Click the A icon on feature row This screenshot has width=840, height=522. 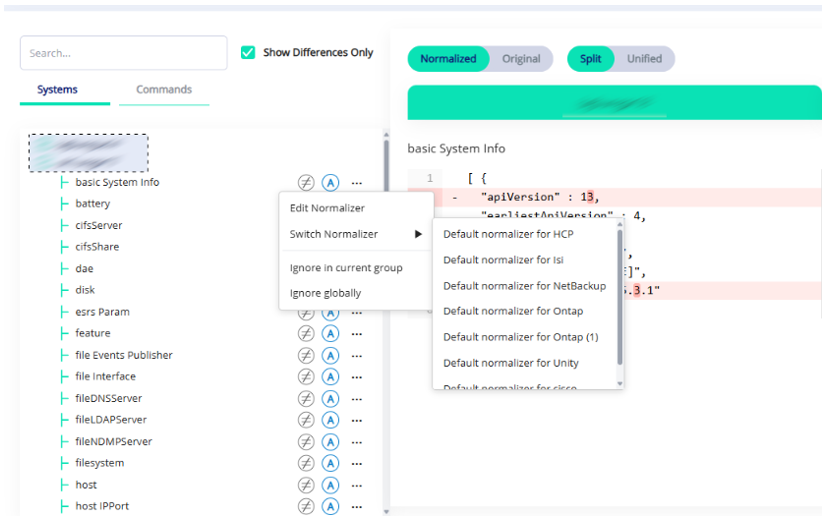[x=331, y=334]
